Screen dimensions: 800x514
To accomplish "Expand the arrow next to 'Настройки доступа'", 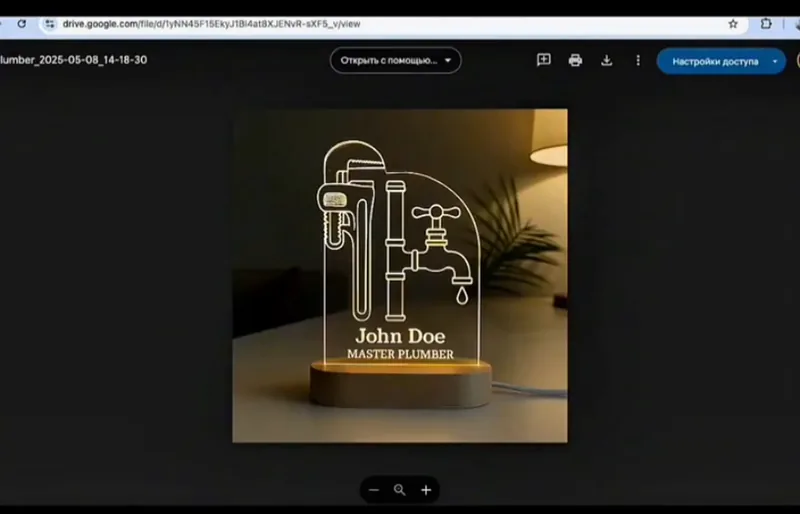I will click(775, 61).
